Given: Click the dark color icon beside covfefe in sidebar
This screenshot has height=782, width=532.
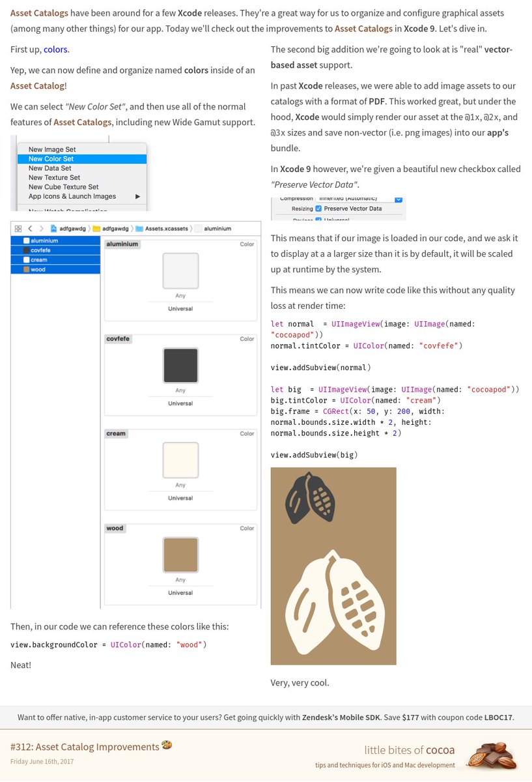Looking at the screenshot, I should pyautogui.click(x=27, y=250).
